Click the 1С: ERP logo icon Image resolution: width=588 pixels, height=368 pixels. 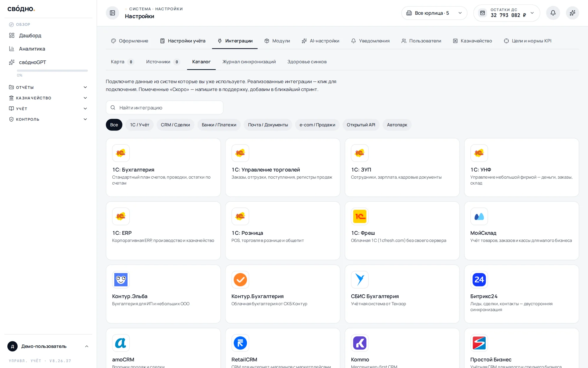121,216
